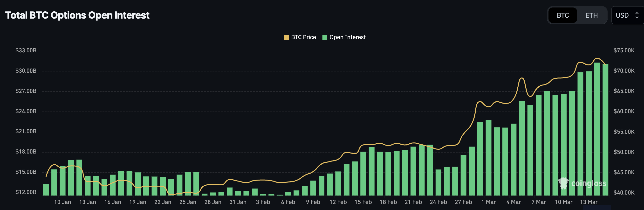644x210 pixels.
Task: Select the BTC tab
Action: (x=562, y=15)
